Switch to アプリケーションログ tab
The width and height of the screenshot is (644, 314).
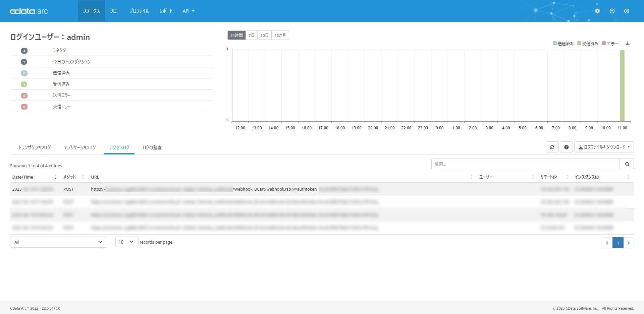tap(80, 147)
